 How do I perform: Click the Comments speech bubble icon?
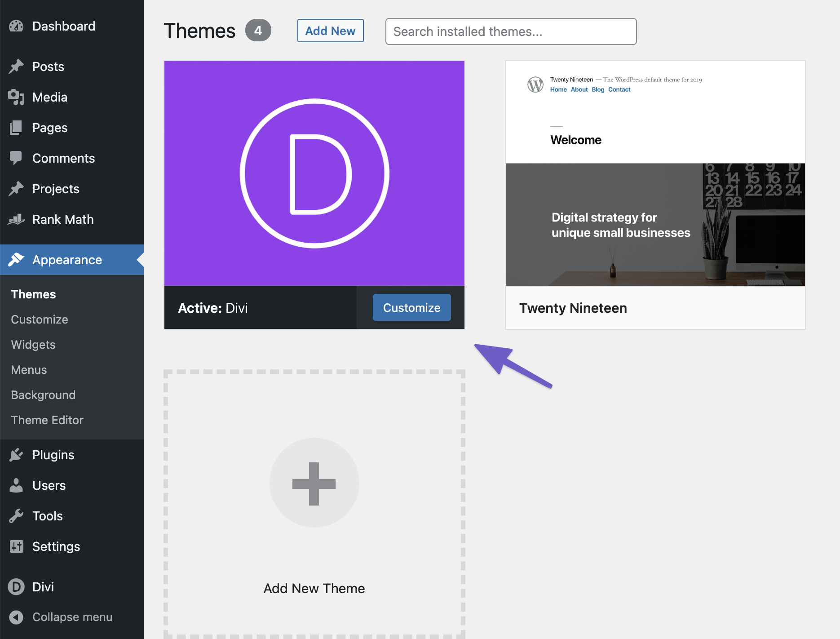pyautogui.click(x=16, y=158)
